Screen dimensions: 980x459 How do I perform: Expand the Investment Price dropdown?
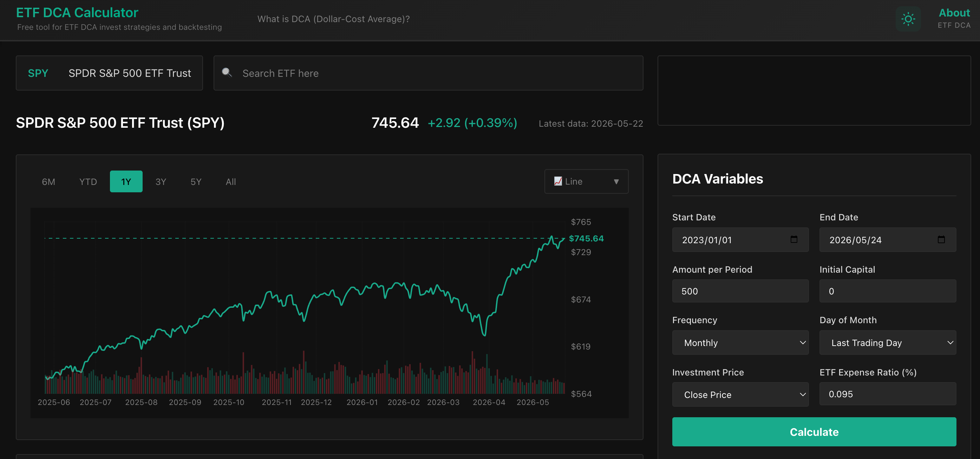(740, 395)
